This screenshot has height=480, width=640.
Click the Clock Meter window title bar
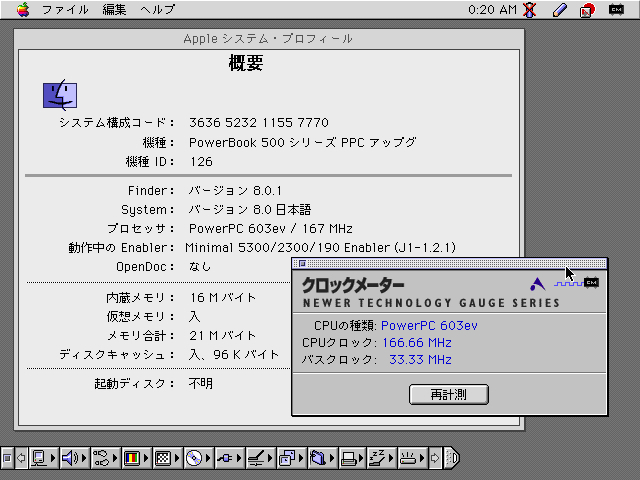(x=450, y=264)
